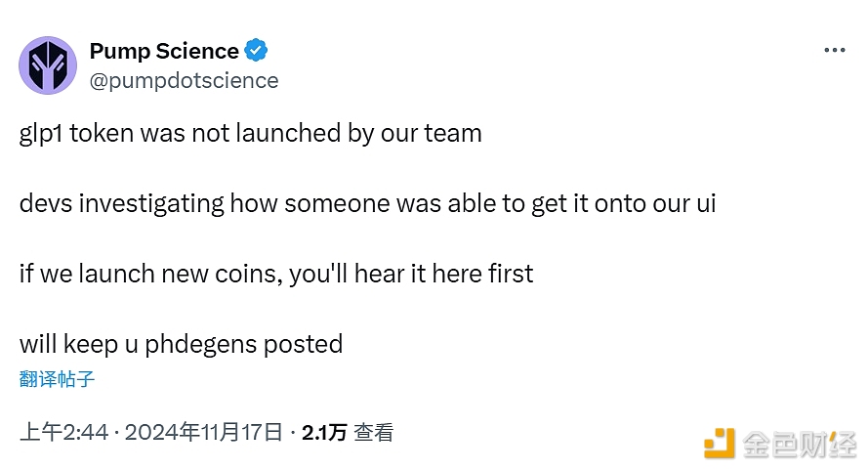Click the 2.1万 view count number

click(x=324, y=432)
